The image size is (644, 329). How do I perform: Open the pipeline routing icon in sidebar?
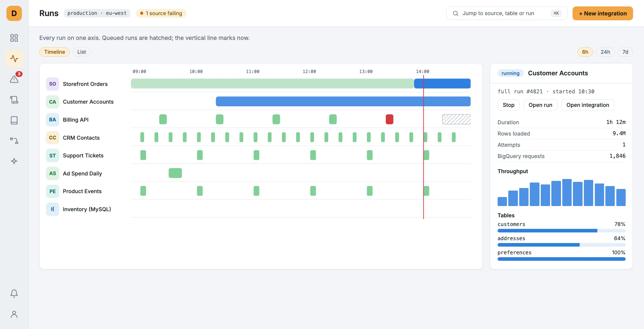[x=14, y=141]
